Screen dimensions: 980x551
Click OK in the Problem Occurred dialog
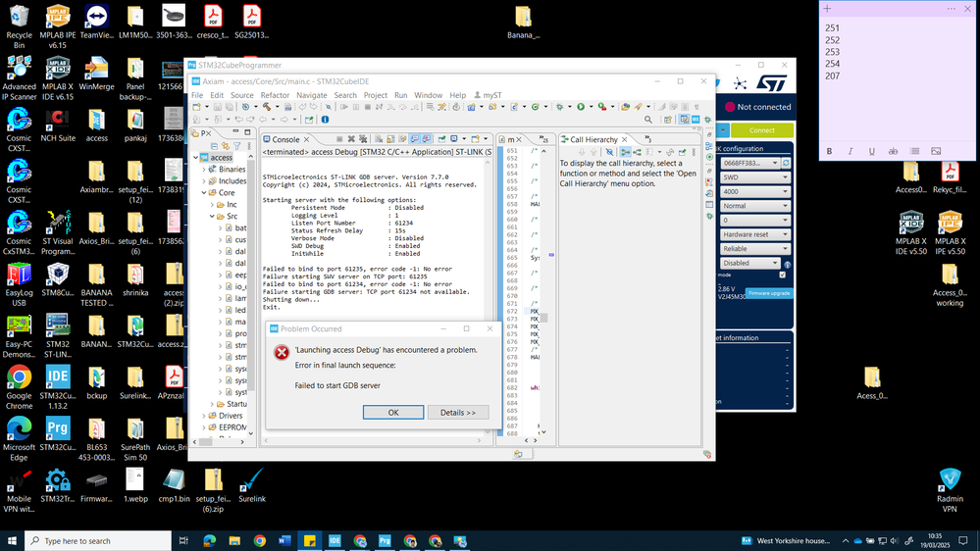click(x=393, y=413)
